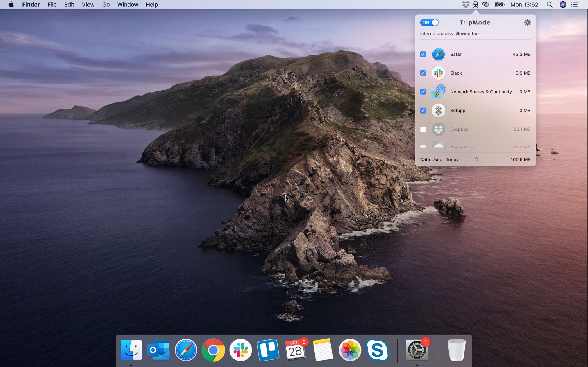Image resolution: width=588 pixels, height=367 pixels.
Task: Open Finder from the Dock
Action: [x=131, y=350]
